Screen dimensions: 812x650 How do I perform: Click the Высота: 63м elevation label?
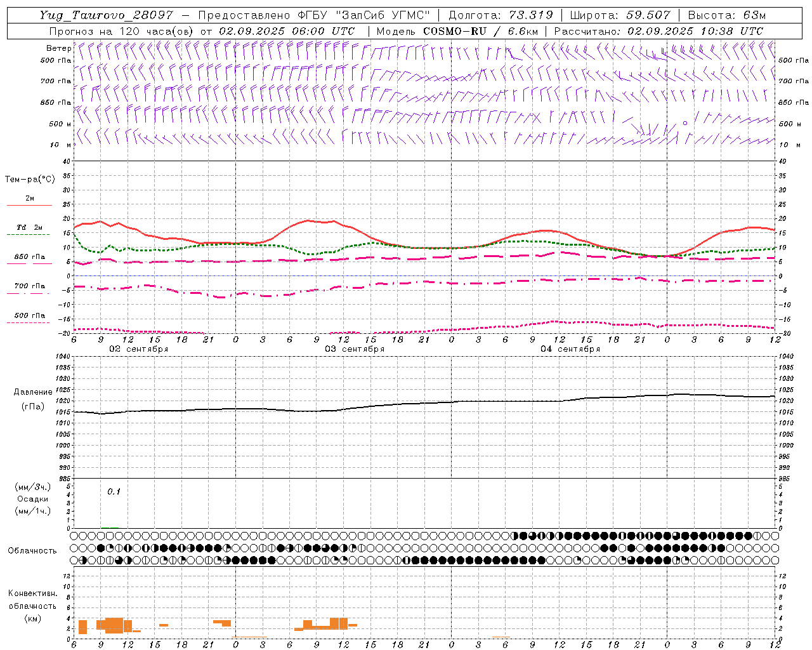(726, 15)
